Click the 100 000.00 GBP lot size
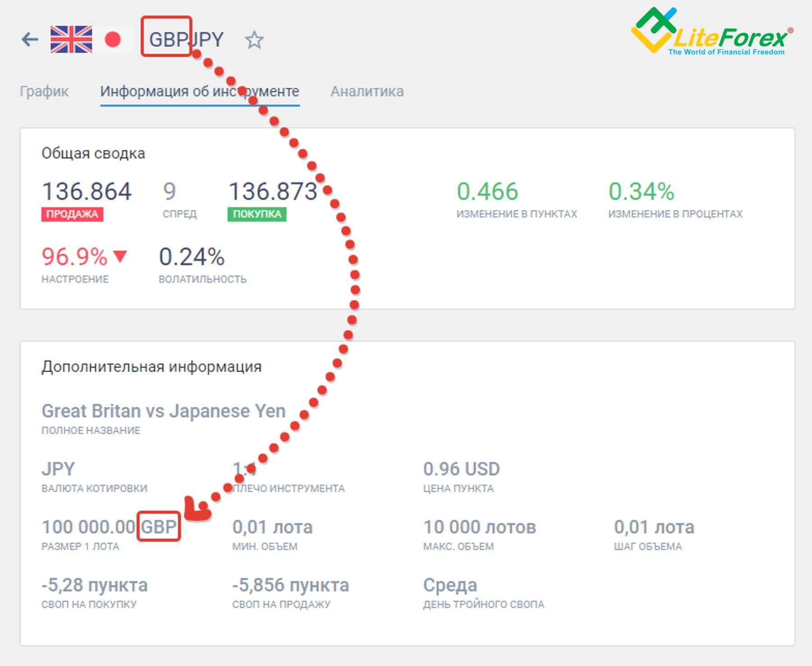 click(x=109, y=527)
